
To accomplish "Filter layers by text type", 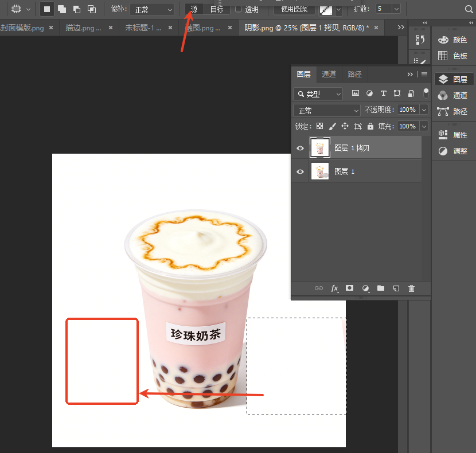I will (384, 93).
